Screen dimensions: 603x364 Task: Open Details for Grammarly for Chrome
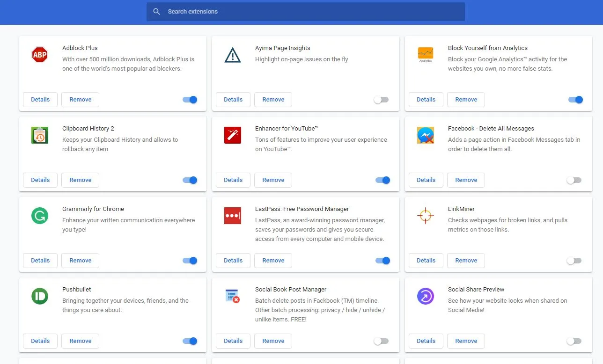(40, 261)
